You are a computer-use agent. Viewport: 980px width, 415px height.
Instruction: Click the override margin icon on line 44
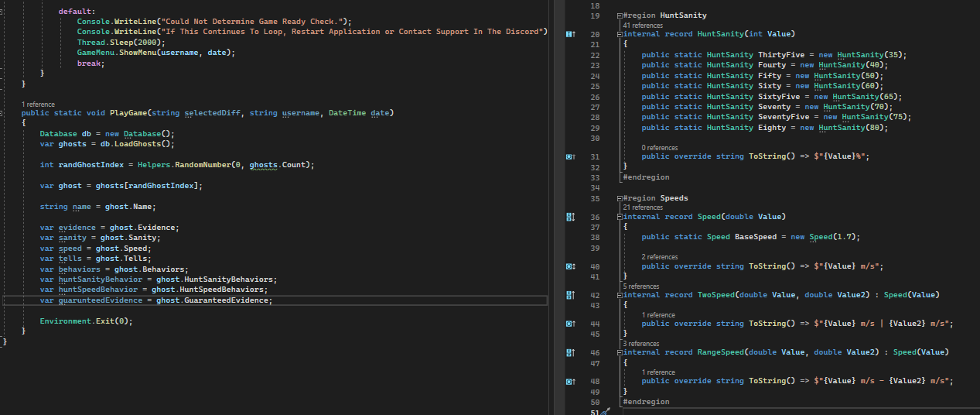coord(570,324)
